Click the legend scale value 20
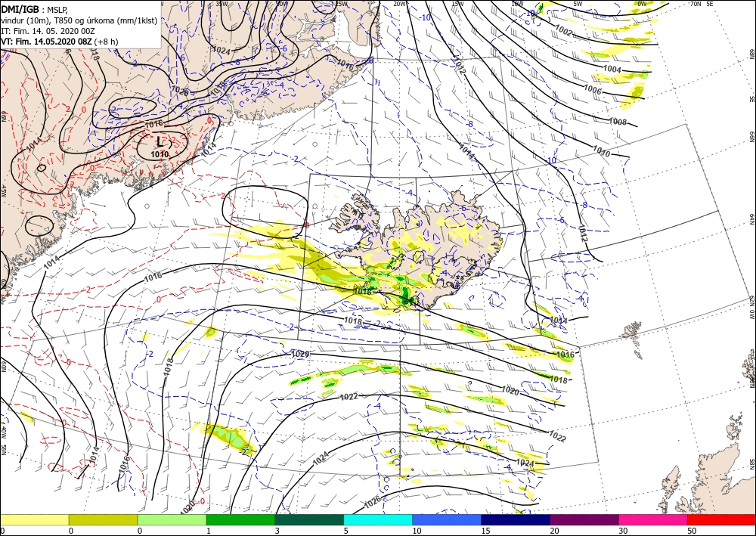Image resolution: width=756 pixels, height=536 pixels. [x=554, y=531]
